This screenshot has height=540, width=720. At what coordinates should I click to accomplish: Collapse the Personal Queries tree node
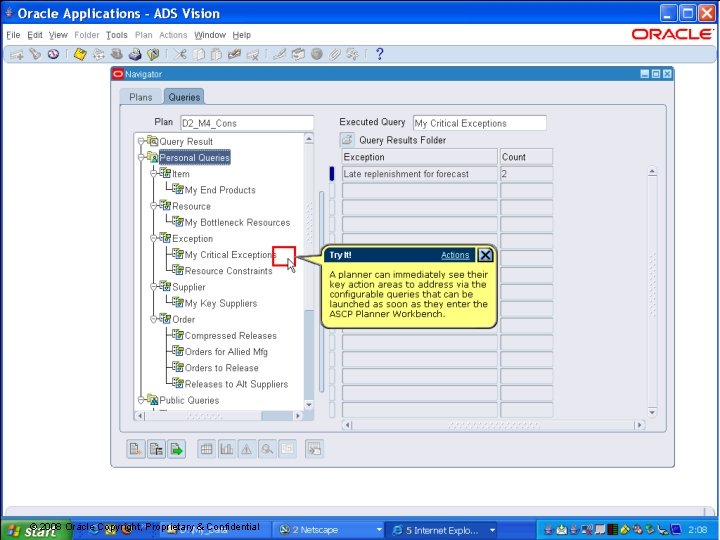click(x=141, y=158)
